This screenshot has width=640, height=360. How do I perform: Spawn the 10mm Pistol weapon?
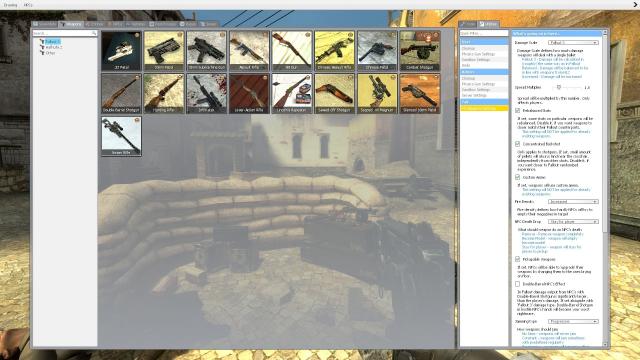coord(164,51)
